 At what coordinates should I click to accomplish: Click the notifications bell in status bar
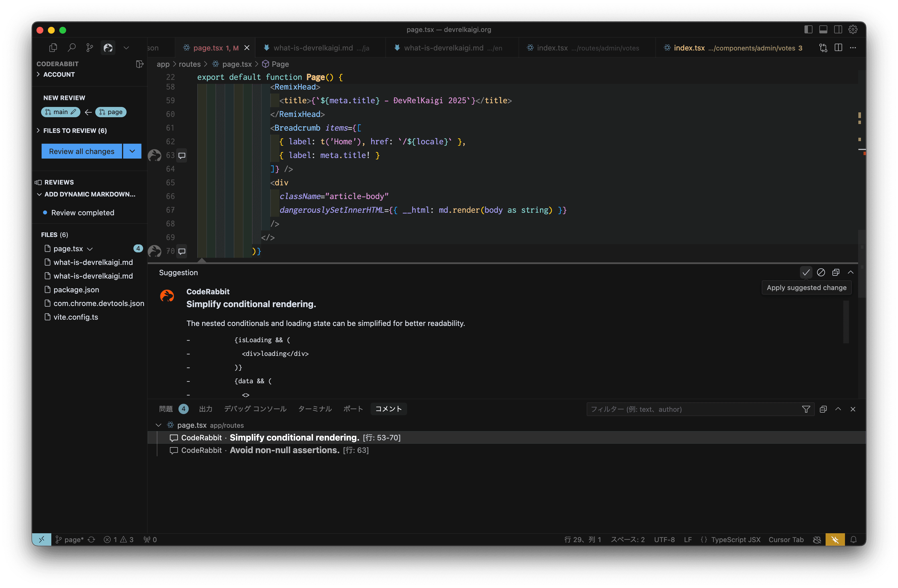pos(854,540)
